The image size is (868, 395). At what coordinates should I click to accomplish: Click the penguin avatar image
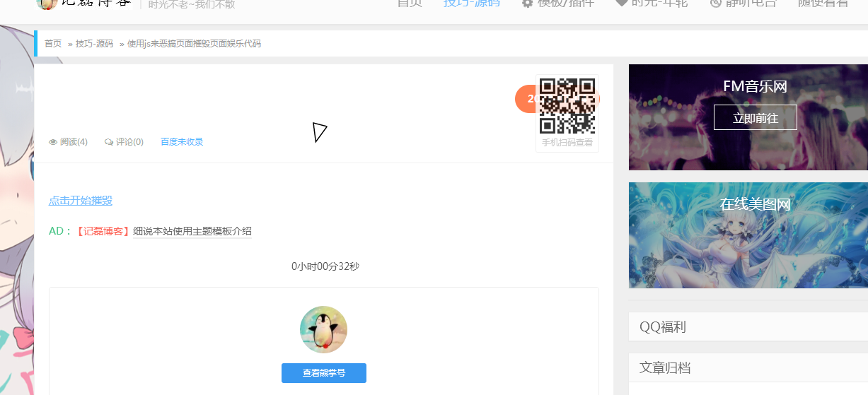323,329
